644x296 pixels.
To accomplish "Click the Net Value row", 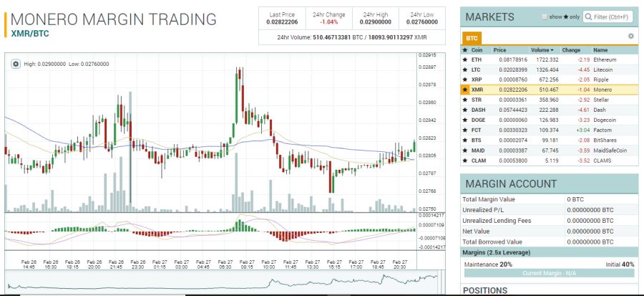I will point(550,231).
